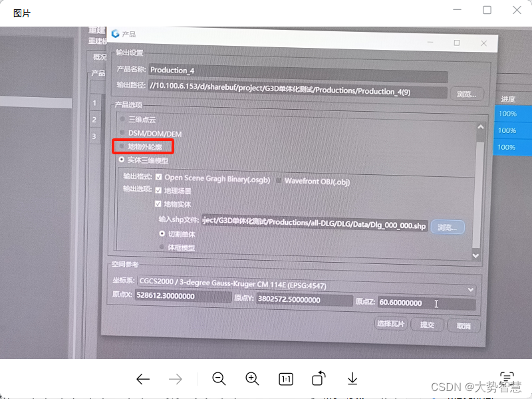
Task: Click the 选择瓦片 button
Action: [x=391, y=324]
